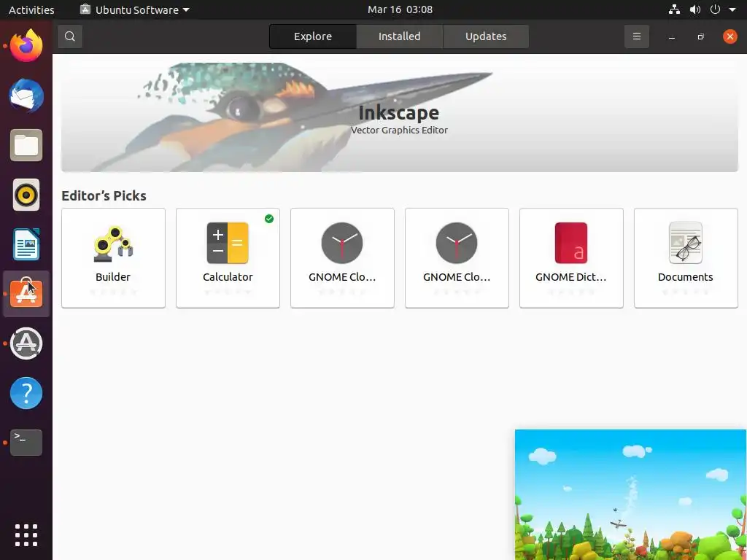
Task: Open the first GNOME Clocks card
Action: click(x=343, y=258)
